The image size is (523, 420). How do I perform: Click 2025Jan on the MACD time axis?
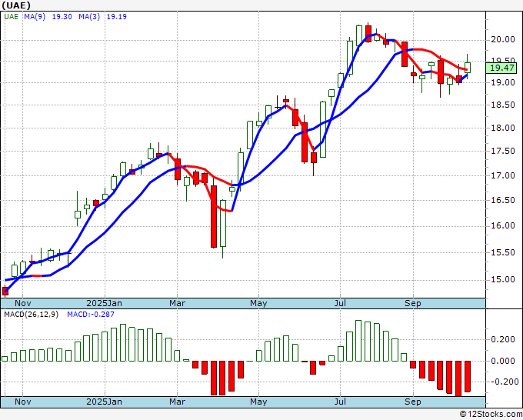[104, 402]
